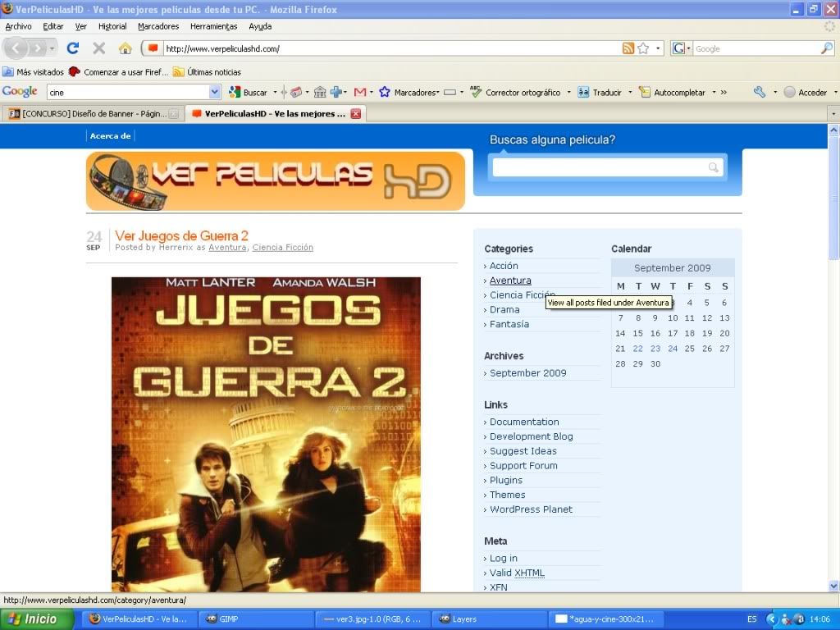Open the back/forward history dropdown arrow
840x630 pixels.
click(x=52, y=48)
